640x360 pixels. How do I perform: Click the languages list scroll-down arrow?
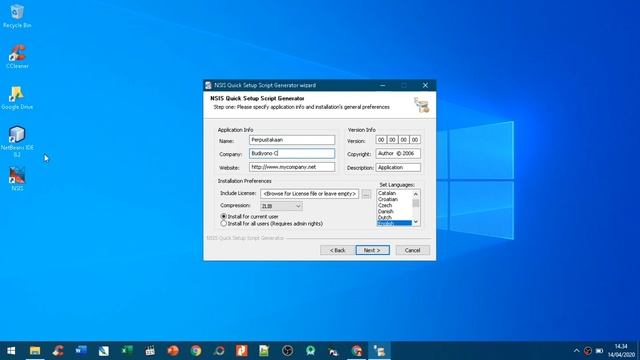click(x=416, y=222)
